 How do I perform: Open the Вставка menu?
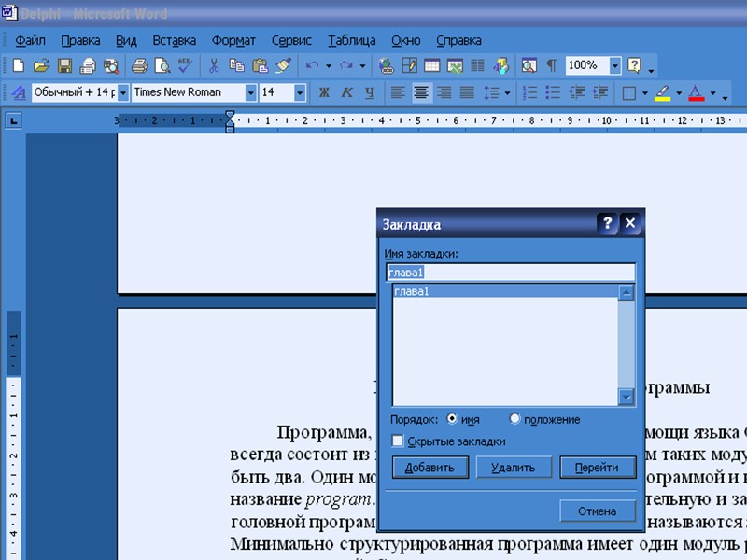tap(174, 40)
